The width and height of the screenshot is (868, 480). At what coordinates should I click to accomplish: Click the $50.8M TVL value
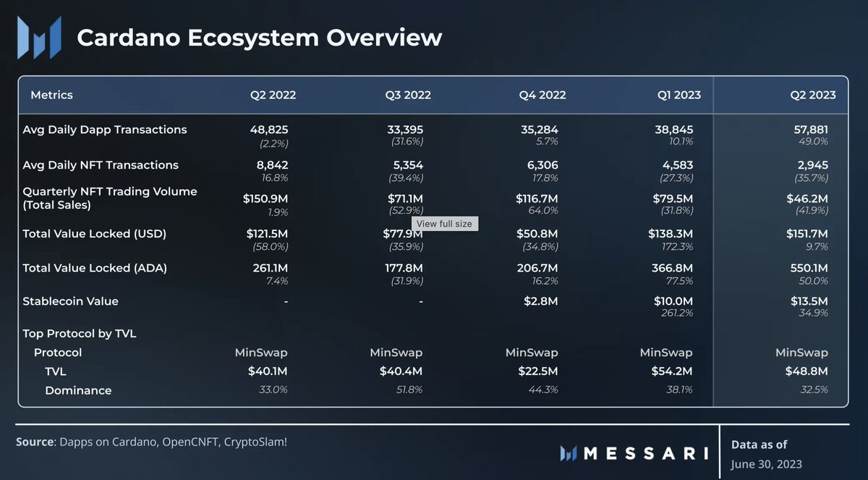click(538, 234)
